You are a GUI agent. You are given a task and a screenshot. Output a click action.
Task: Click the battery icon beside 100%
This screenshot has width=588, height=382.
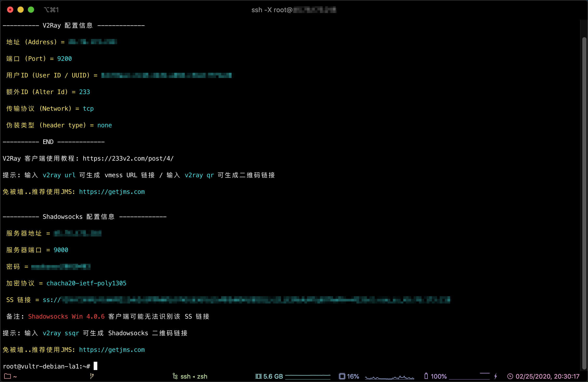click(x=426, y=376)
